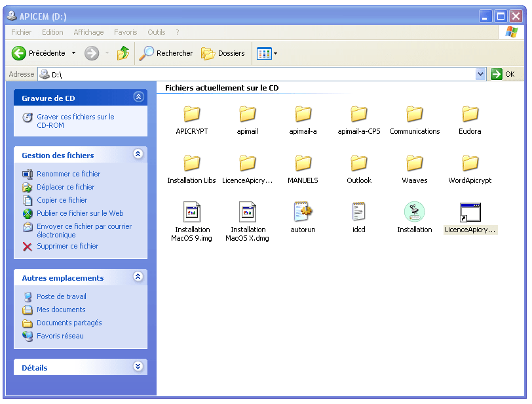Image resolution: width=532 pixels, height=404 pixels.
Task: Open the Edition menu
Action: pos(52,32)
